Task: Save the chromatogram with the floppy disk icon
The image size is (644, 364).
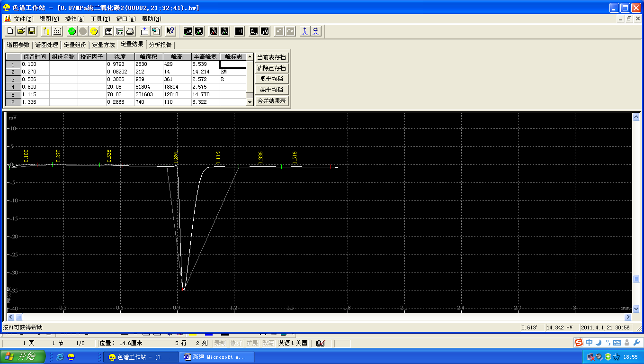Action: pos(32,31)
